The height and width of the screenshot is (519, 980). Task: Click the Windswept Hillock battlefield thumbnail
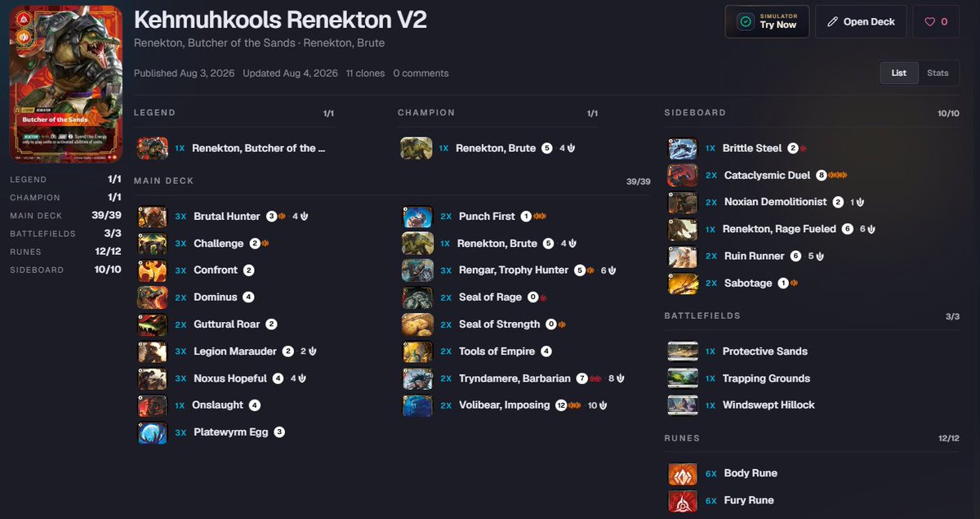(683, 405)
